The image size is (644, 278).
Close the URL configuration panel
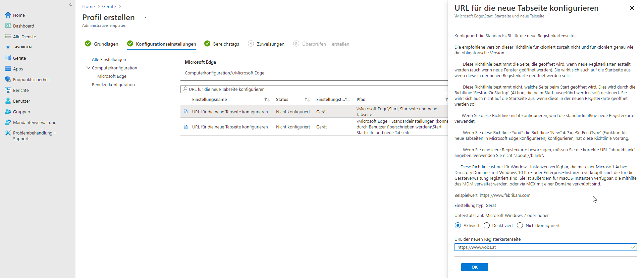coord(632,8)
